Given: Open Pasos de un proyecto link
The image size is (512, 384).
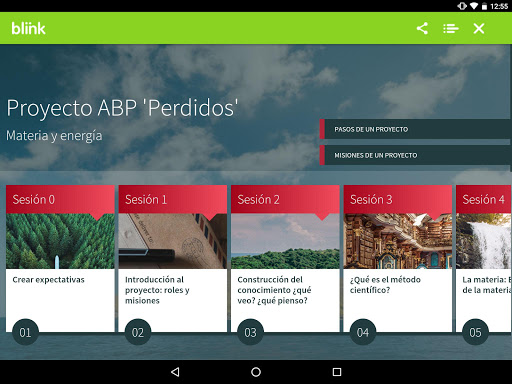Looking at the screenshot, I should (x=415, y=129).
